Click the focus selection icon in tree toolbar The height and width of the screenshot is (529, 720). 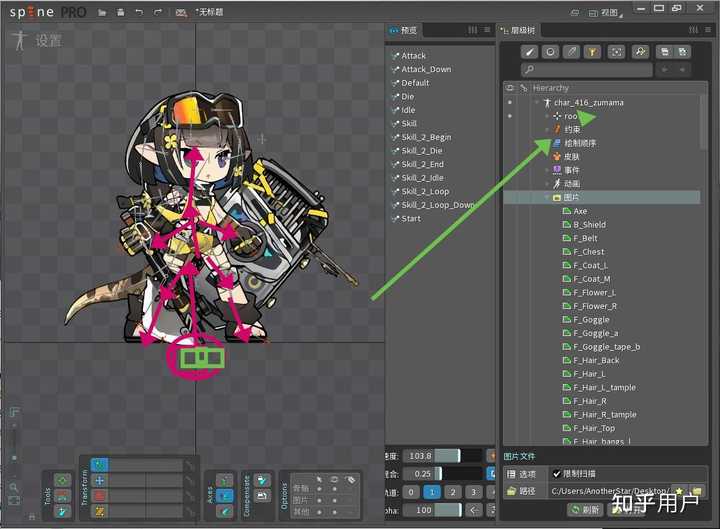[x=616, y=52]
